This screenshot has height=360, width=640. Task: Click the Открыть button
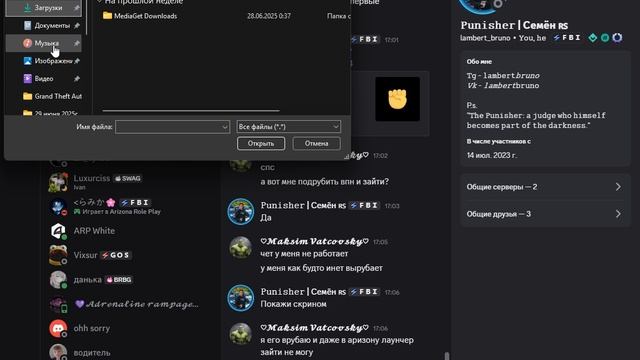click(x=261, y=144)
